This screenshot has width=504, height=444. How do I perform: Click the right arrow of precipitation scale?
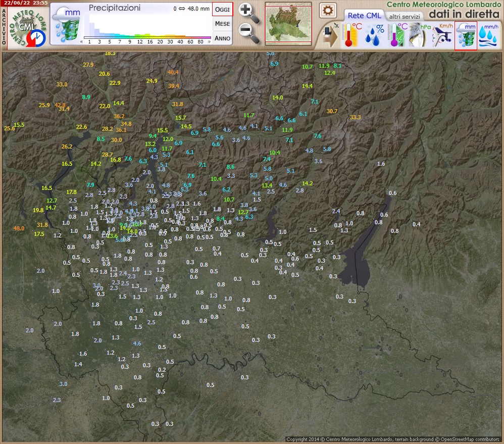tap(209, 41)
